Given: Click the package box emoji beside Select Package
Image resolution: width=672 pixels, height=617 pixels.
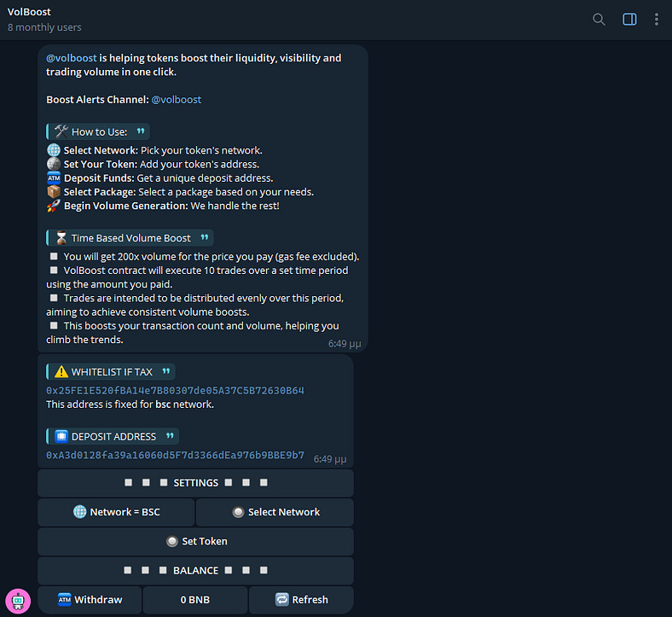Looking at the screenshot, I should tap(54, 192).
